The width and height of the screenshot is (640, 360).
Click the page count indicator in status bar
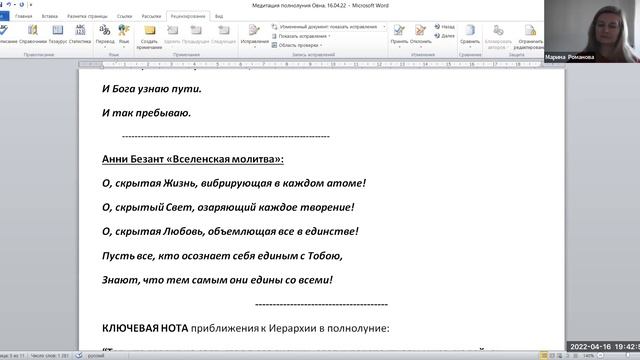pos(12,356)
